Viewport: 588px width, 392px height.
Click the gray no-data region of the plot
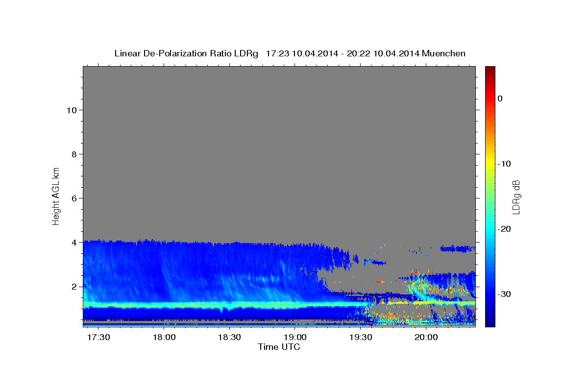point(279,152)
